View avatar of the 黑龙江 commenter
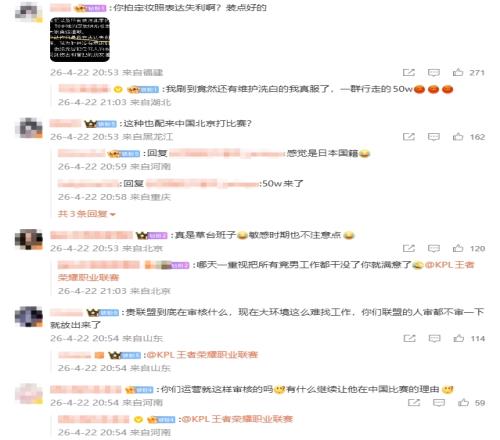Image resolution: width=500 pixels, height=440 pixels. coord(29,128)
